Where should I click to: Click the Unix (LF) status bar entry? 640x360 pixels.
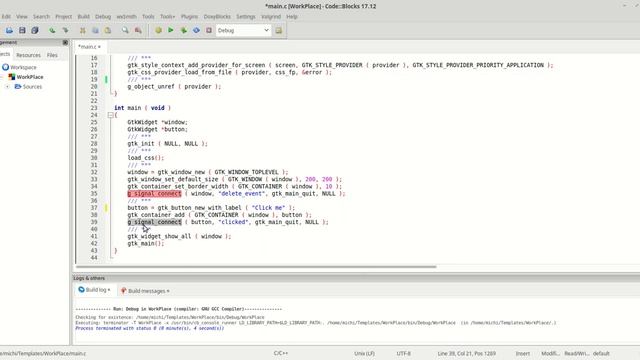pyautogui.click(x=364, y=353)
